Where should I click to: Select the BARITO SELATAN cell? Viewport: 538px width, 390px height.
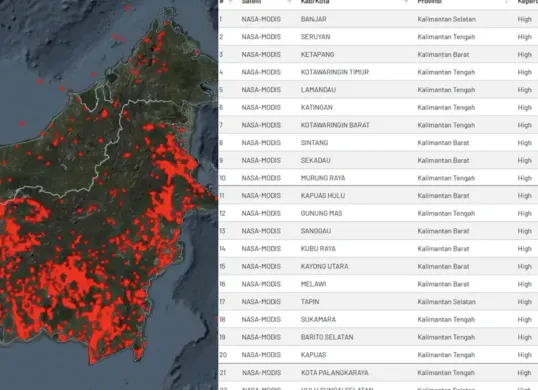point(327,337)
